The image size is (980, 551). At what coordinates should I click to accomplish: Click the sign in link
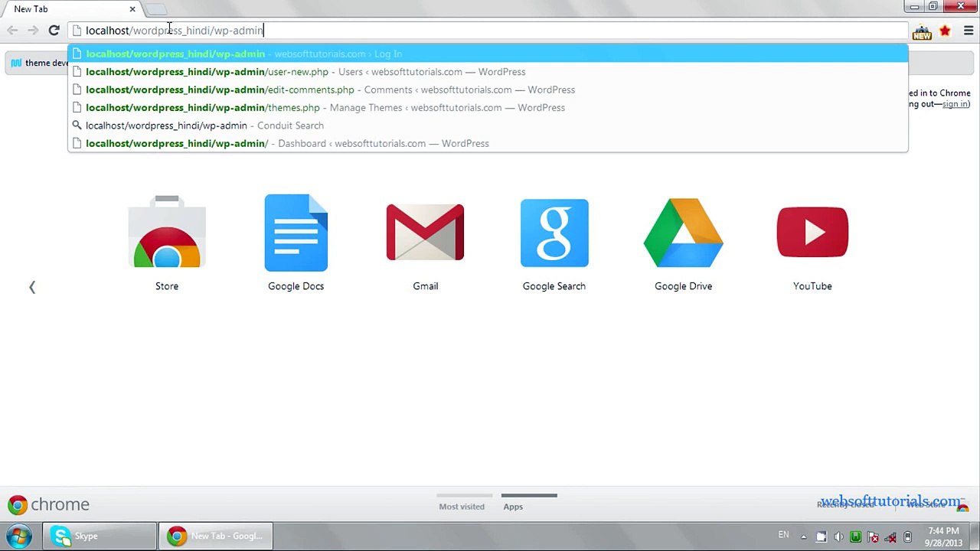[955, 104]
